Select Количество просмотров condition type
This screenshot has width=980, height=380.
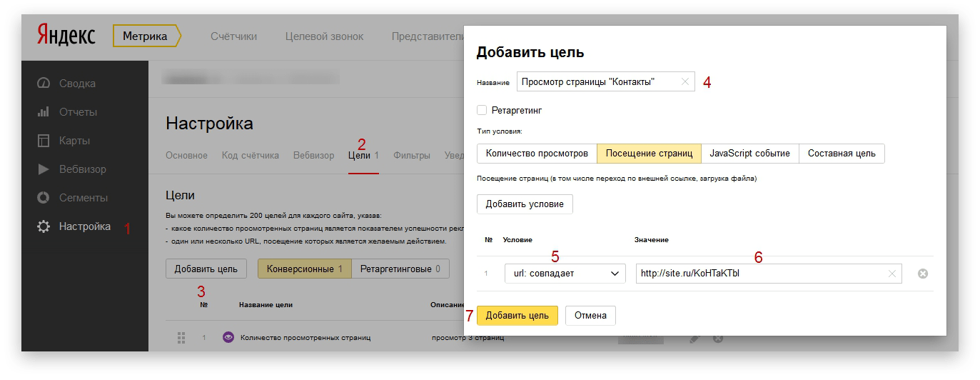coord(537,154)
